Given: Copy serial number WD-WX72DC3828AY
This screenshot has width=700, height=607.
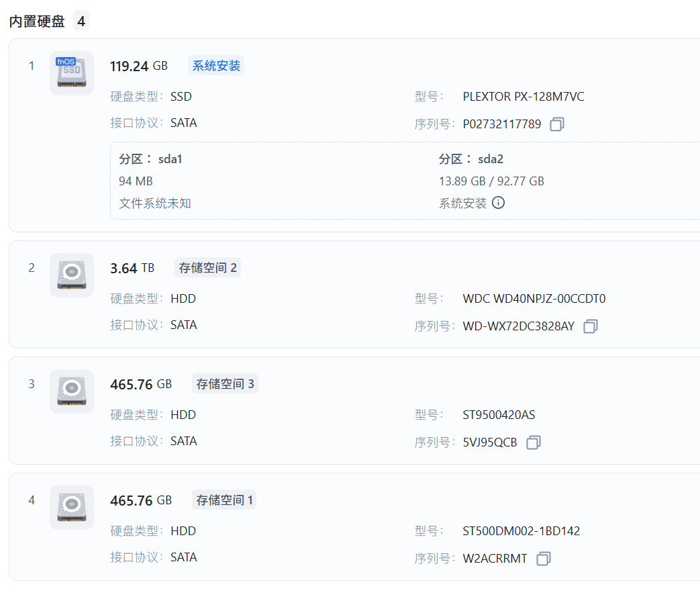Looking at the screenshot, I should pyautogui.click(x=590, y=326).
